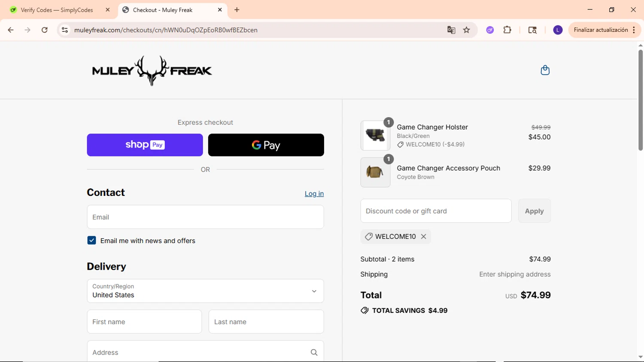The width and height of the screenshot is (644, 362).
Task: Reload the checkout page
Action: [x=45, y=30]
